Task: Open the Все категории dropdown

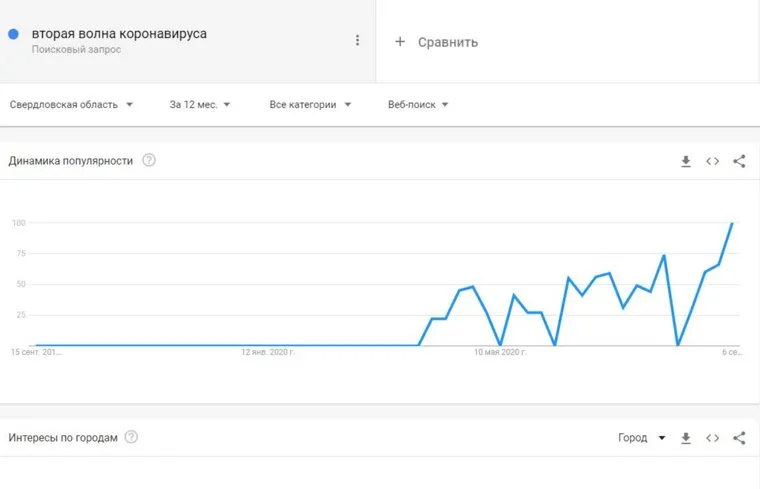Action: (309, 104)
